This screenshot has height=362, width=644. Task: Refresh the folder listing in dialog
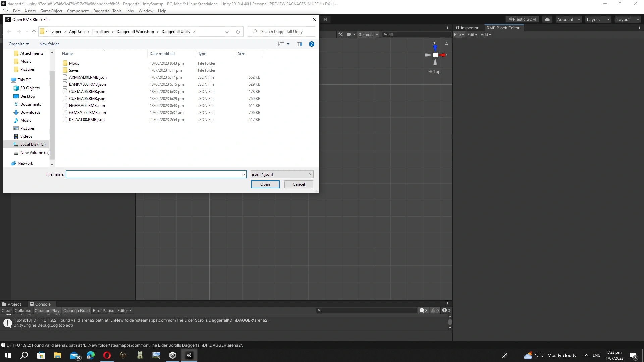click(238, 32)
